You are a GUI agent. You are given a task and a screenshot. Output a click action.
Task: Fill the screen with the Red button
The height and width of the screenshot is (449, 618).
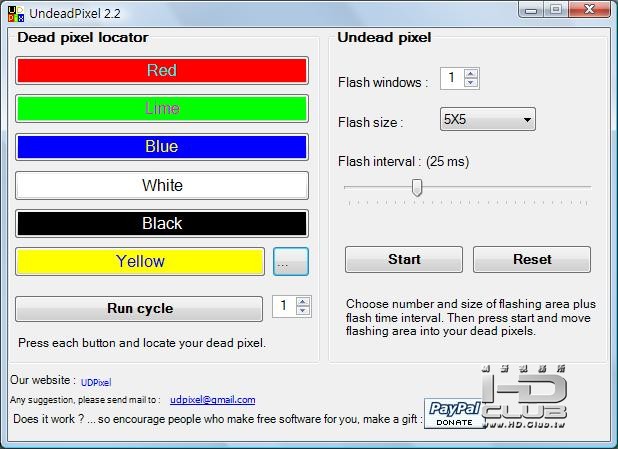[162, 71]
